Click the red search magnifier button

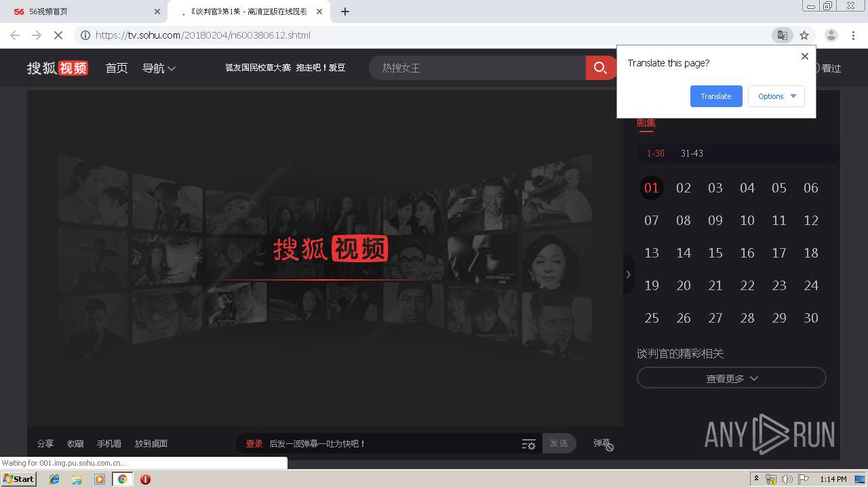(x=600, y=68)
